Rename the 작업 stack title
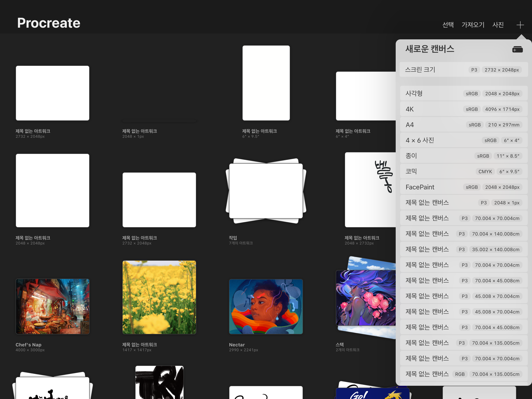The height and width of the screenshot is (399, 532). point(233,238)
